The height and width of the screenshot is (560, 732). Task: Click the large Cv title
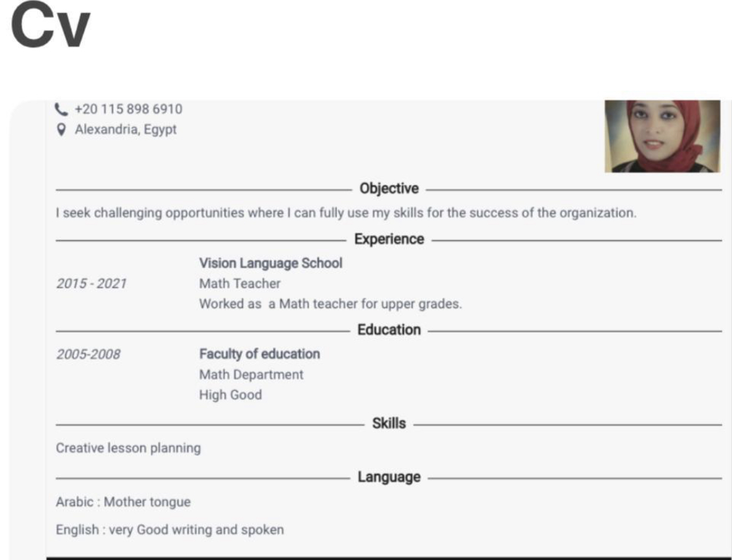pyautogui.click(x=50, y=28)
